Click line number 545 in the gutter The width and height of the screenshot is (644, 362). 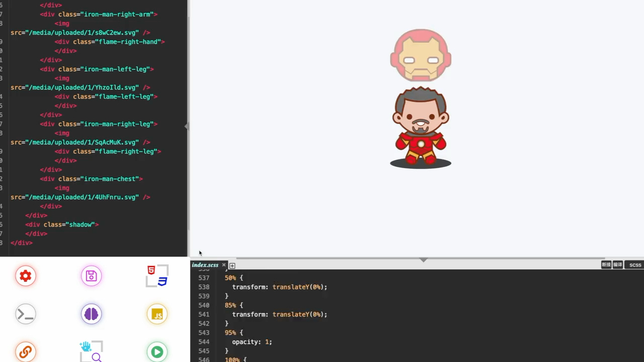[204, 351]
